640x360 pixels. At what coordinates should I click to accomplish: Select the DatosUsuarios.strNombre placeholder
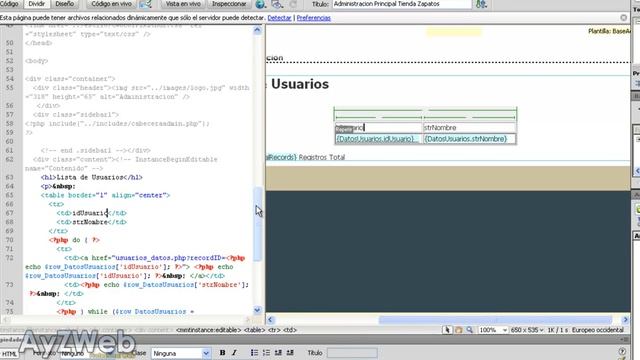pos(466,139)
